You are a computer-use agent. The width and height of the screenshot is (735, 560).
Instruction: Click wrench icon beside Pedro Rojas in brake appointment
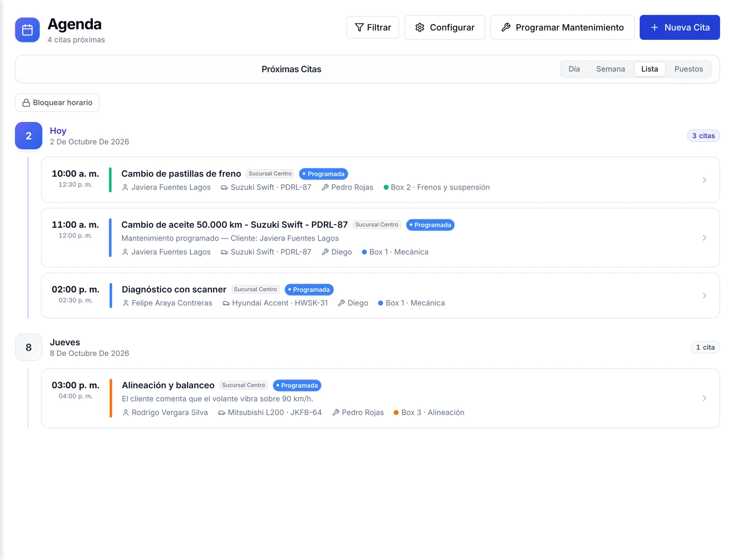[x=325, y=187]
